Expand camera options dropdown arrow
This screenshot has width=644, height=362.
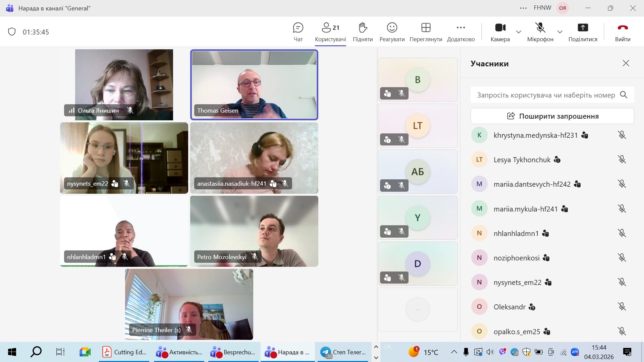[519, 32]
